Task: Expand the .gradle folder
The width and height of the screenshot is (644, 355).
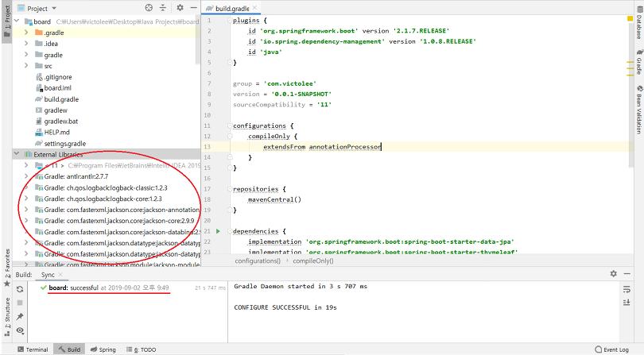Action: pyautogui.click(x=26, y=33)
